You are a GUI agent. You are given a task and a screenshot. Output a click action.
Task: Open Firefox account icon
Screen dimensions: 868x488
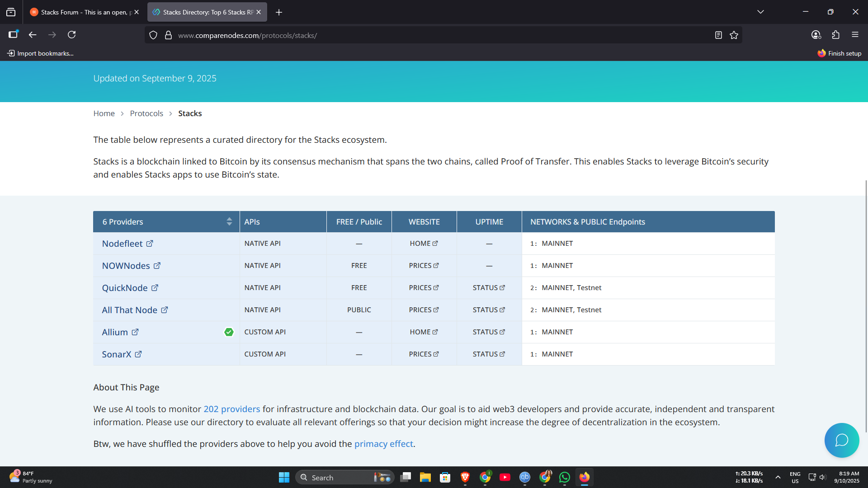coord(816,34)
